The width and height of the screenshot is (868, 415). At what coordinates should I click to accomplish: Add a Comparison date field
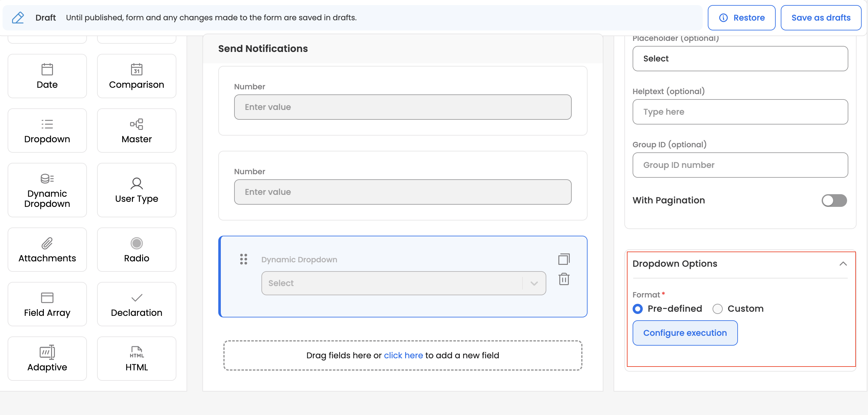pos(136,76)
